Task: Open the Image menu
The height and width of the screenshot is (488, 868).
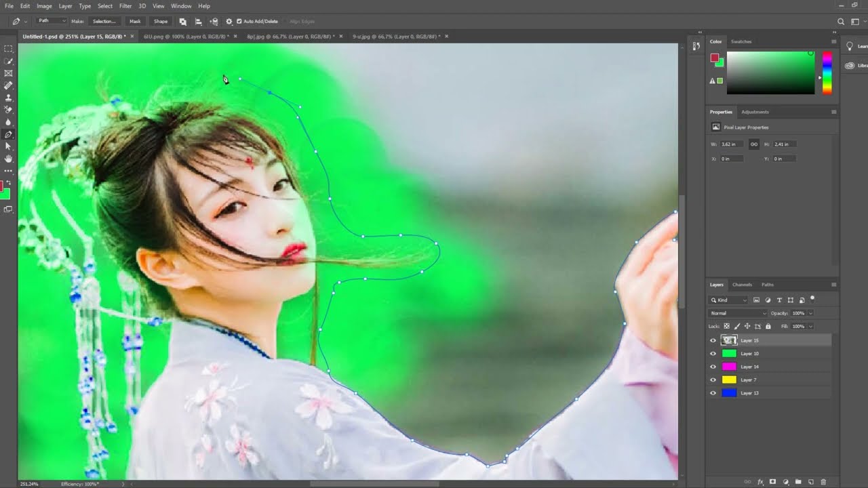Action: [44, 6]
